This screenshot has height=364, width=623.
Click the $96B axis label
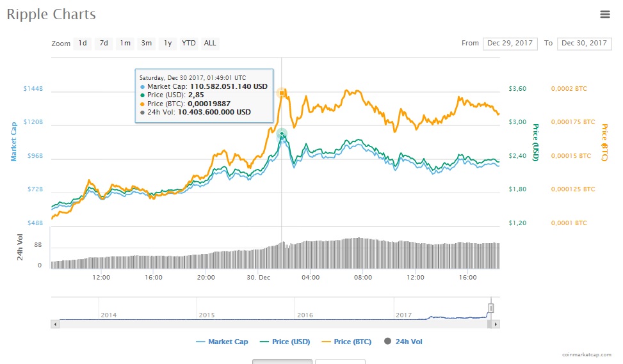(x=35, y=155)
